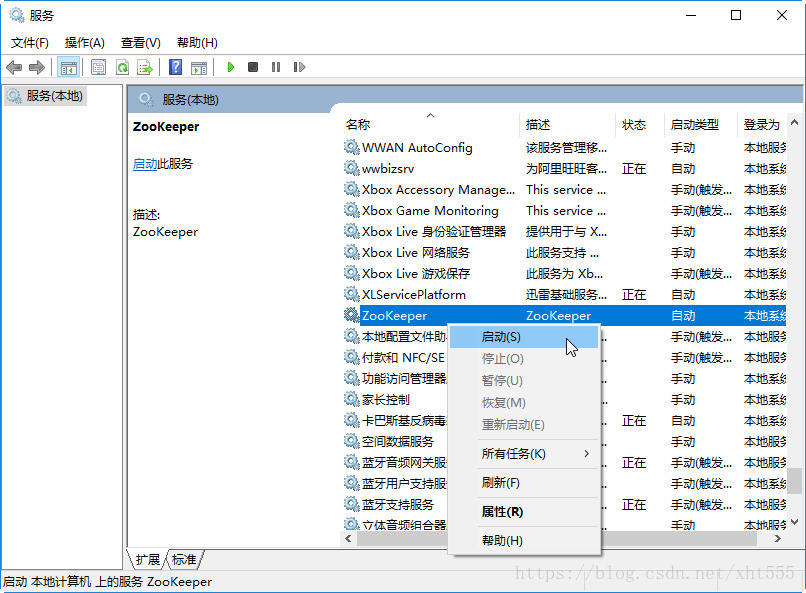This screenshot has width=806, height=593.
Task: Click the Stop service square icon
Action: [x=253, y=67]
